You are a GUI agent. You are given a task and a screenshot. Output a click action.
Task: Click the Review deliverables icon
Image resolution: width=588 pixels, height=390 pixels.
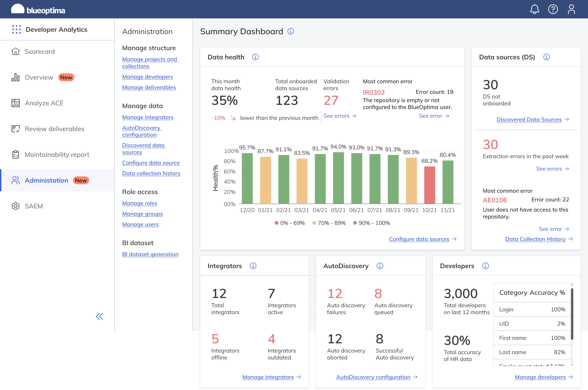(15, 129)
